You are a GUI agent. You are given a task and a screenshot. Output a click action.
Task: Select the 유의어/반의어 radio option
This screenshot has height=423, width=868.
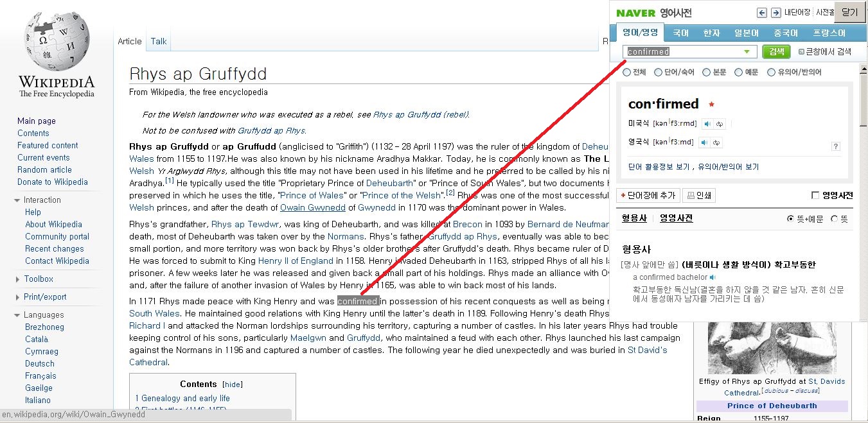point(771,73)
